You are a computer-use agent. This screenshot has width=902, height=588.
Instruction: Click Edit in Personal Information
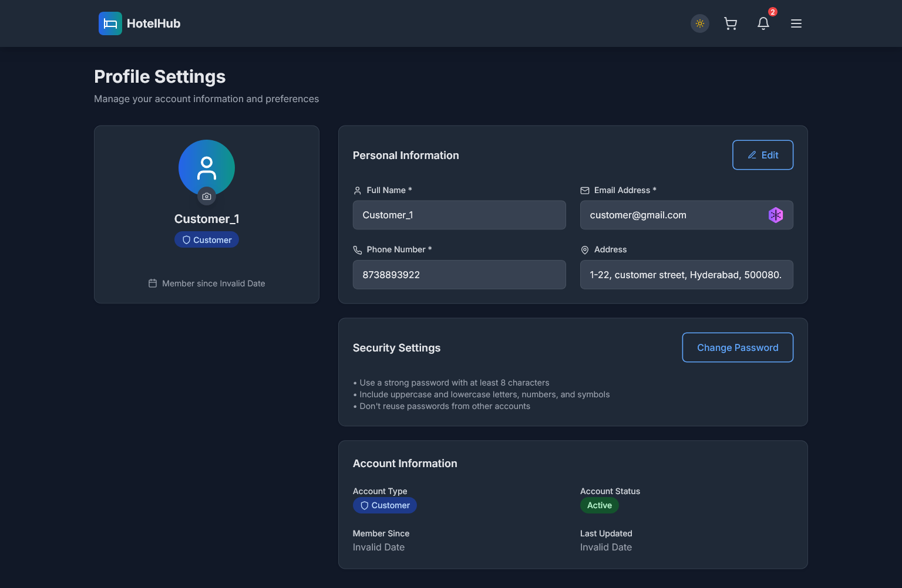[763, 155]
